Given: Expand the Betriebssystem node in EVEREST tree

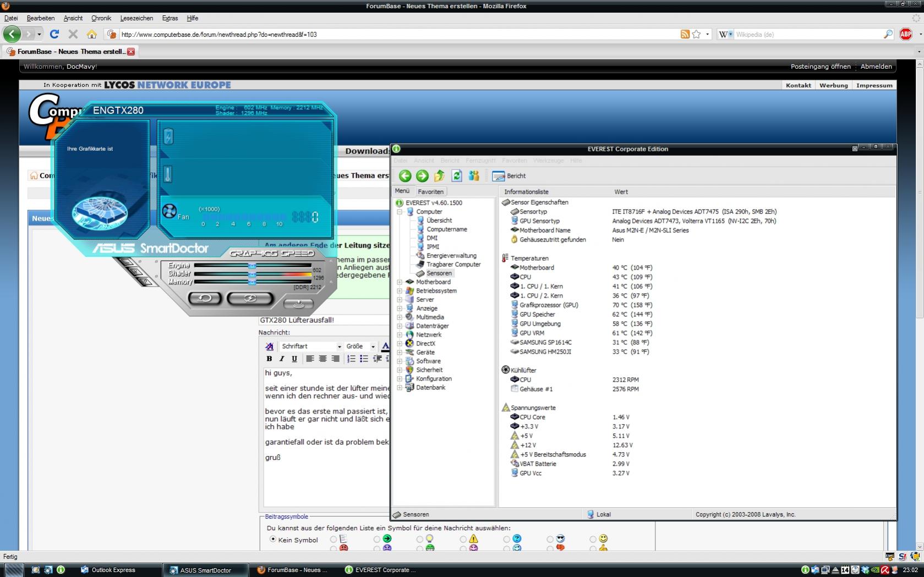Looking at the screenshot, I should 400,291.
